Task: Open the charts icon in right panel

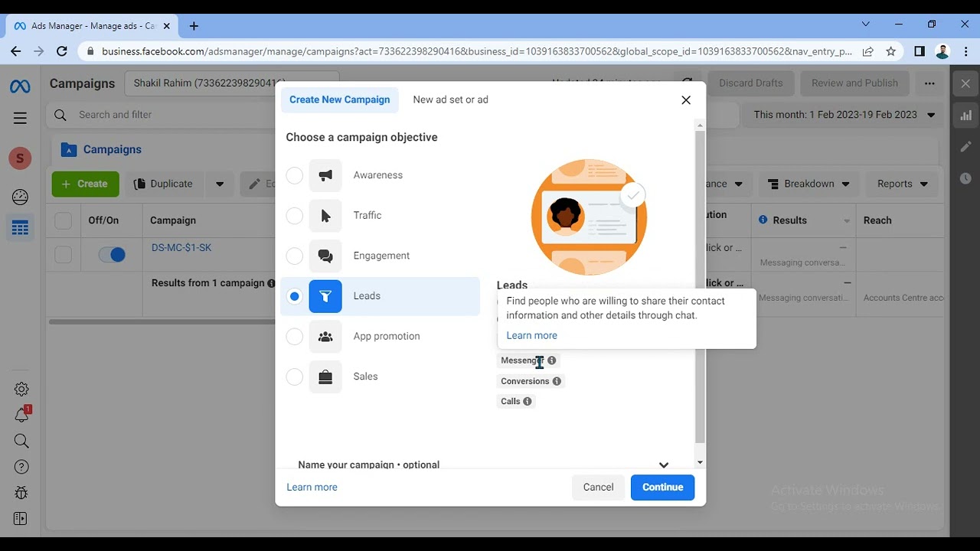Action: pos(965,116)
